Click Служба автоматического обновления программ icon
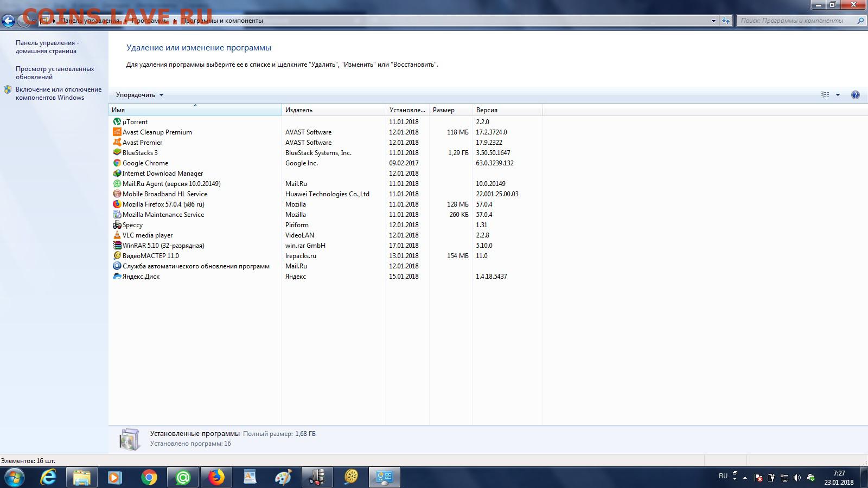 click(x=117, y=266)
